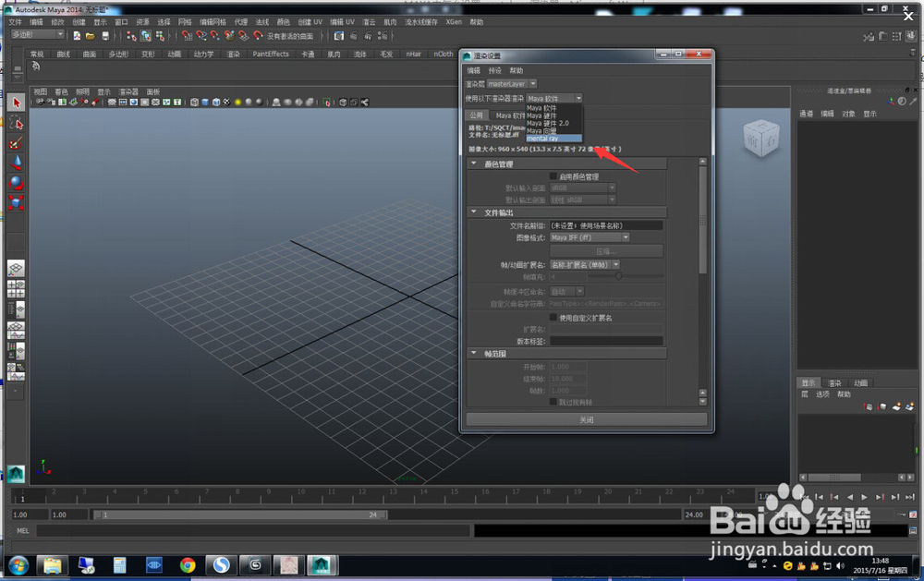Open the File menu in main menubar

[x=16, y=22]
